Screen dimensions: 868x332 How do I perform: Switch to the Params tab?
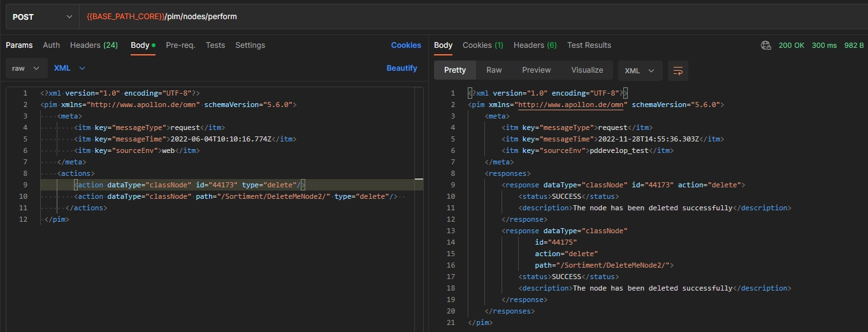click(x=19, y=45)
